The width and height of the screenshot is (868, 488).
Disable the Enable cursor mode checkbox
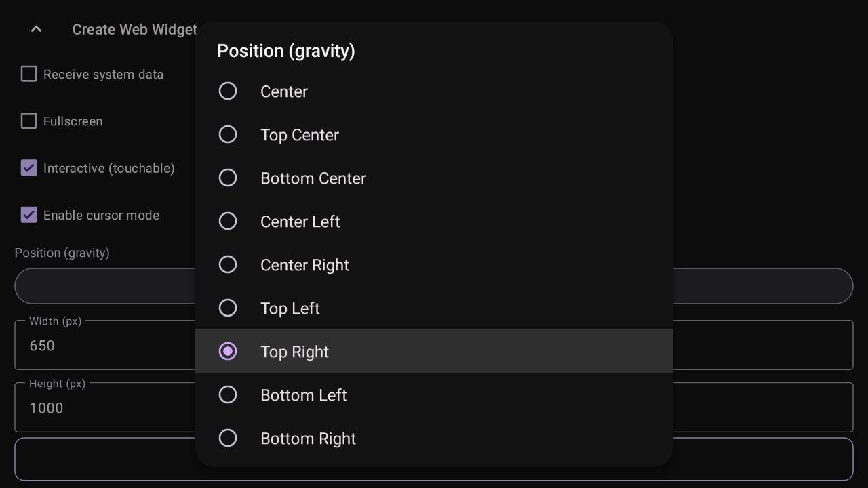28,216
